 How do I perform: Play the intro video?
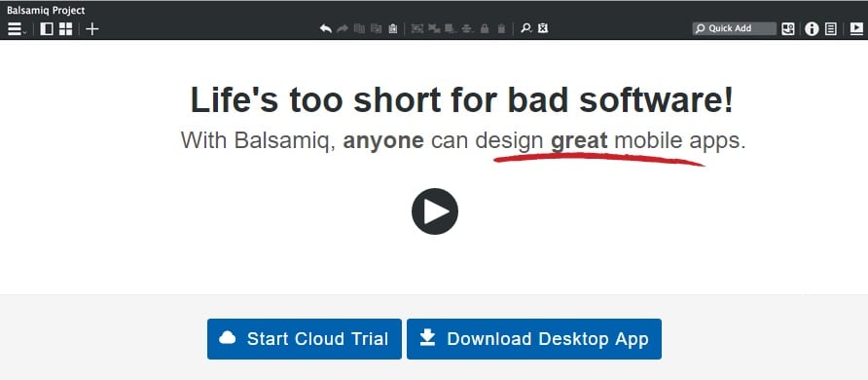435,211
